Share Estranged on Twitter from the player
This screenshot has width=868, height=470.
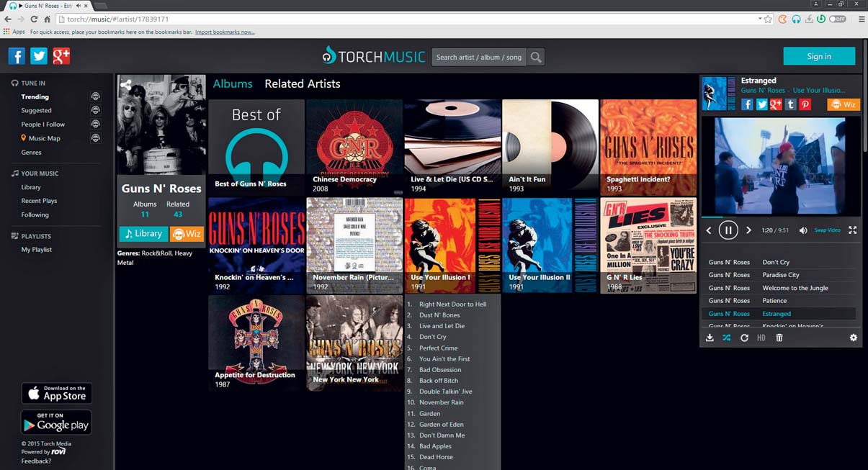(761, 104)
